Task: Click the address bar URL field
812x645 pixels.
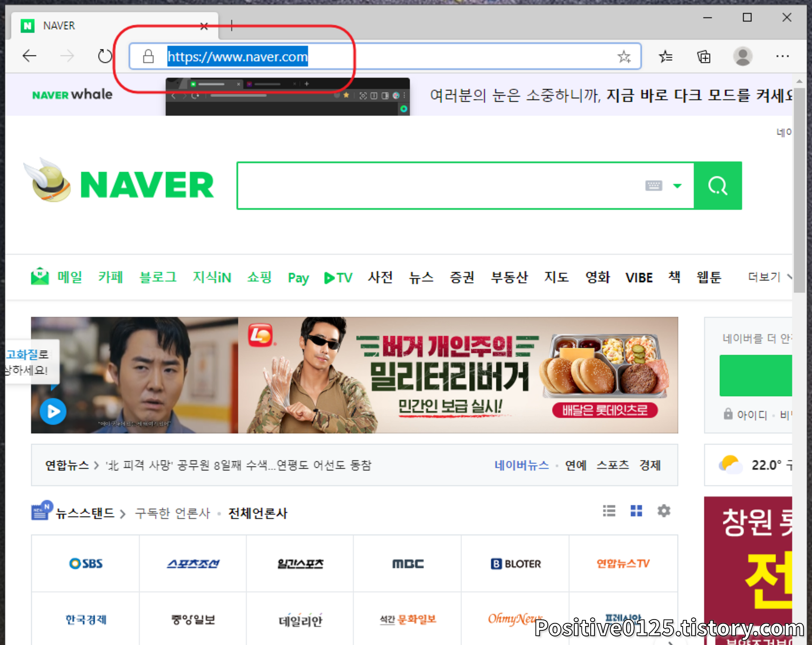Action: pos(385,56)
